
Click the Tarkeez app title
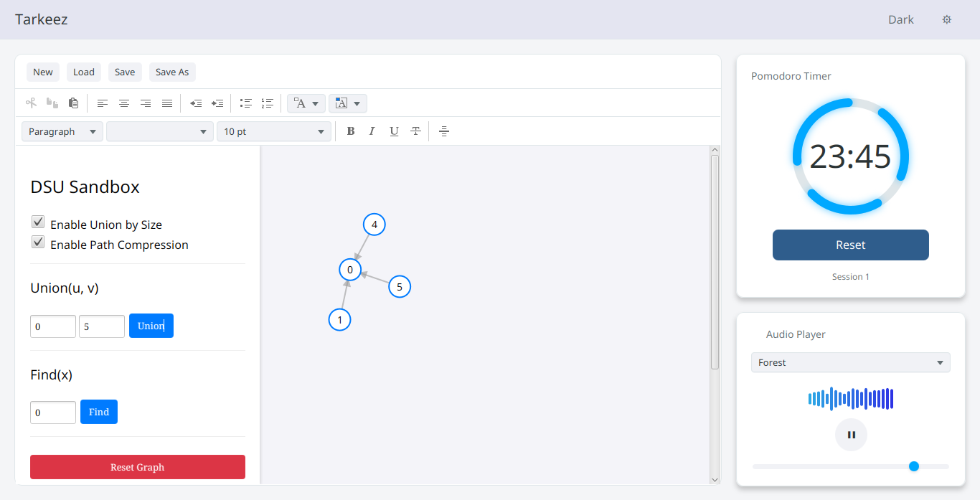coord(42,19)
